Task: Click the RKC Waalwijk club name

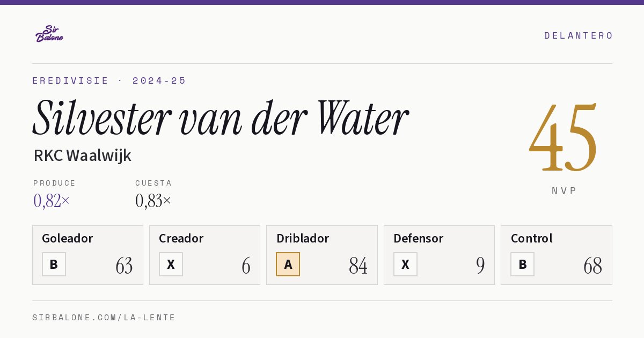Action: [x=82, y=156]
